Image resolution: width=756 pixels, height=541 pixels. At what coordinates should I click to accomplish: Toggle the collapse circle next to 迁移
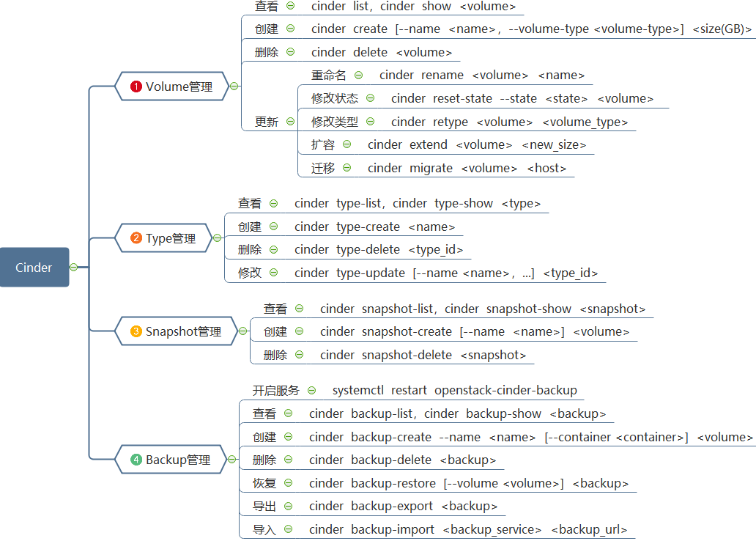coord(347,168)
